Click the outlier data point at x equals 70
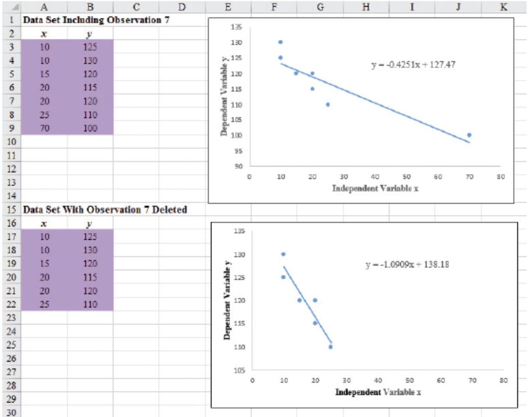532x417 pixels. coord(469,134)
